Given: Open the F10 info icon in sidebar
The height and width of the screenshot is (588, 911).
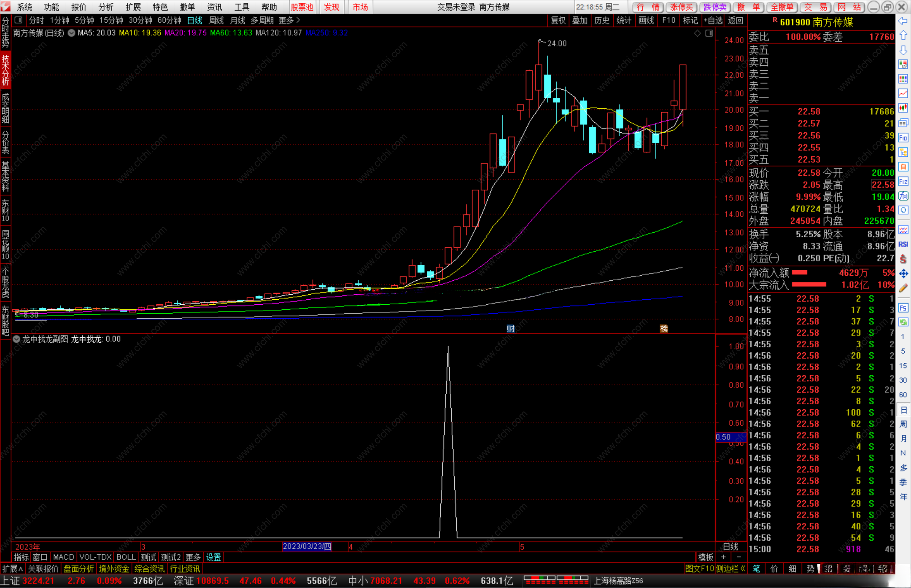Looking at the screenshot, I should [903, 138].
